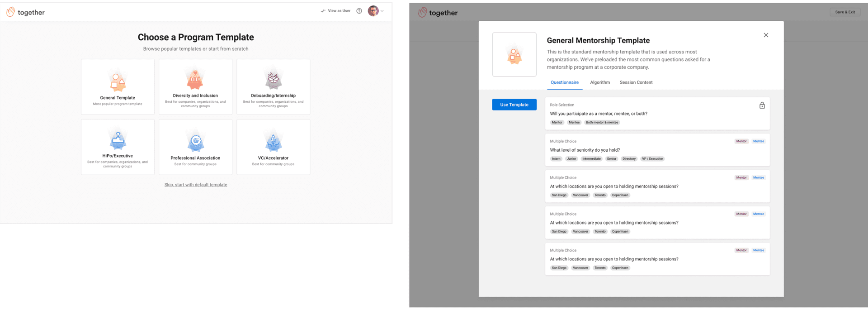Click the Intermediate option chip
This screenshot has width=868, height=311.
click(x=591, y=159)
